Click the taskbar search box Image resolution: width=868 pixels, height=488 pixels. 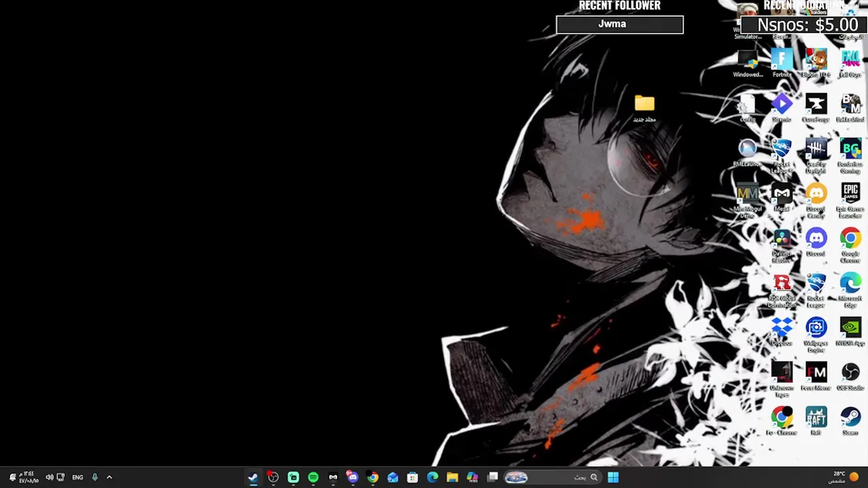552,477
